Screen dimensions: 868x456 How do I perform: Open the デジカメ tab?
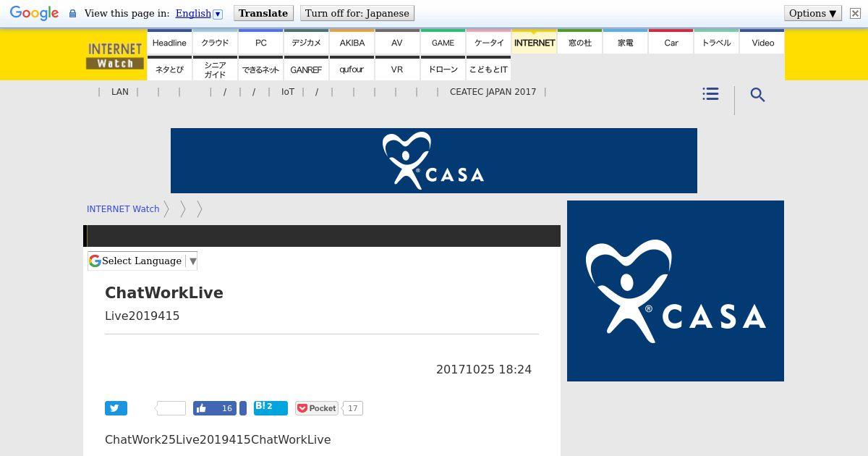306,43
